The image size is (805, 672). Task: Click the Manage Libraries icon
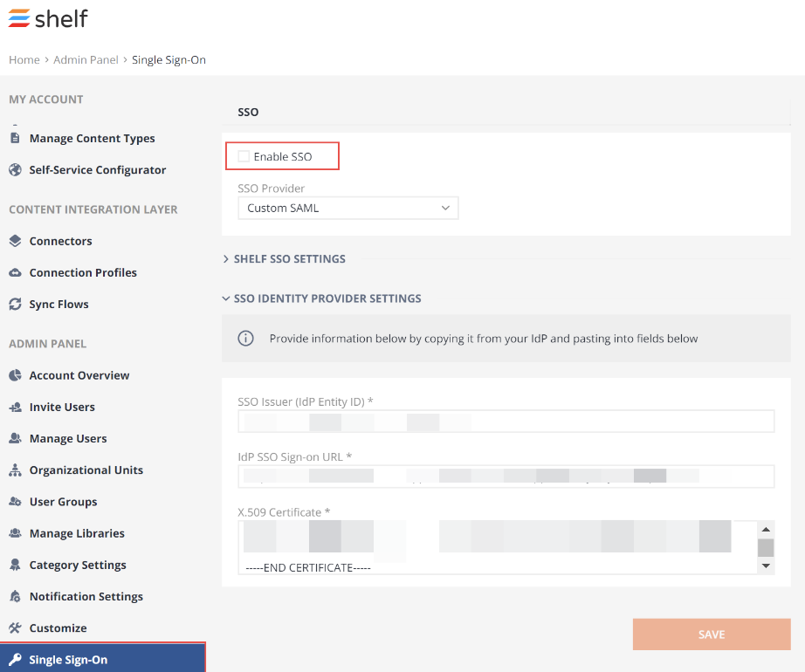click(x=16, y=533)
